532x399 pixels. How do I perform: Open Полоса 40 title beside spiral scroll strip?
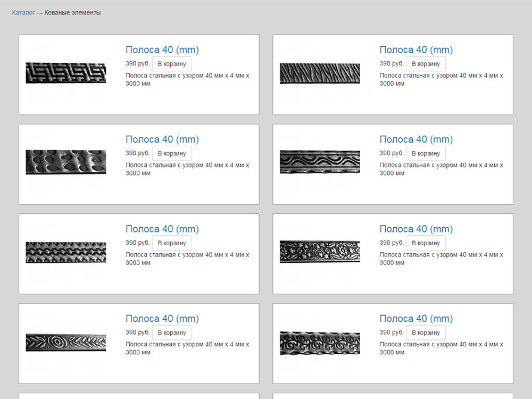click(416, 319)
